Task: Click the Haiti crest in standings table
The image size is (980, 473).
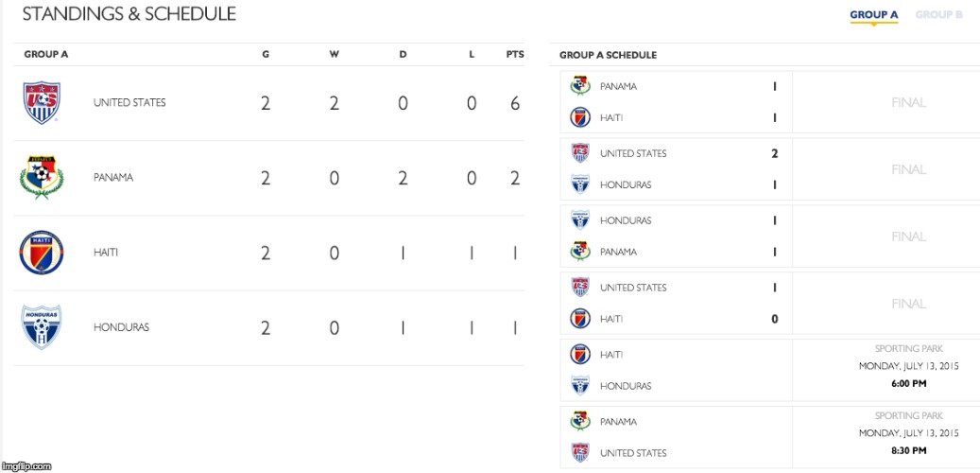Action: 42,253
